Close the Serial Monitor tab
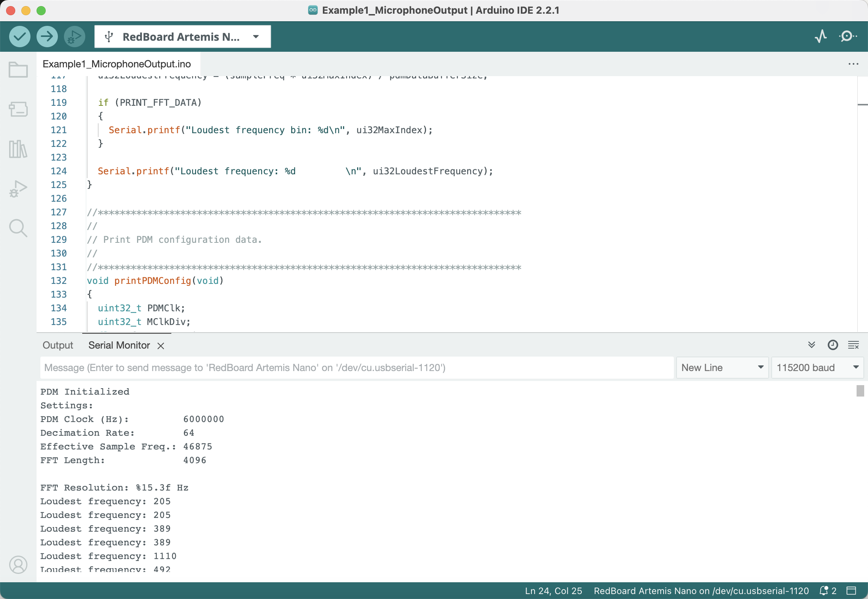The height and width of the screenshot is (599, 868). pos(161,346)
